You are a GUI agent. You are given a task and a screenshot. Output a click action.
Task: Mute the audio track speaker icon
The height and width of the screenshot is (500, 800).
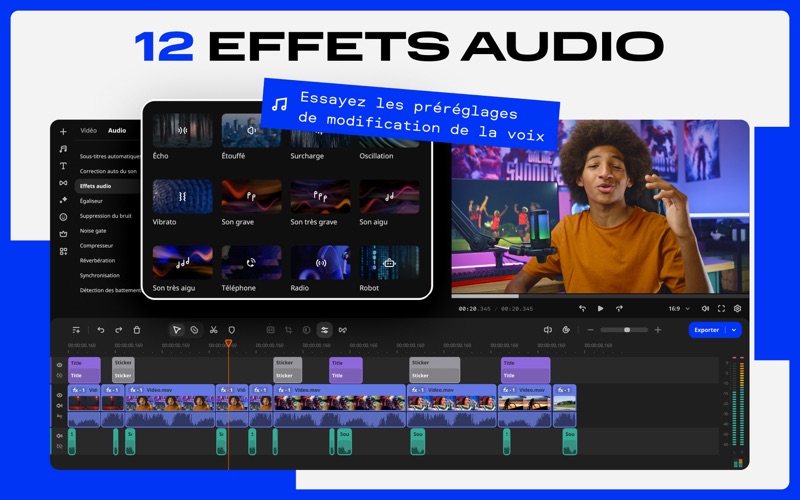[x=60, y=436]
